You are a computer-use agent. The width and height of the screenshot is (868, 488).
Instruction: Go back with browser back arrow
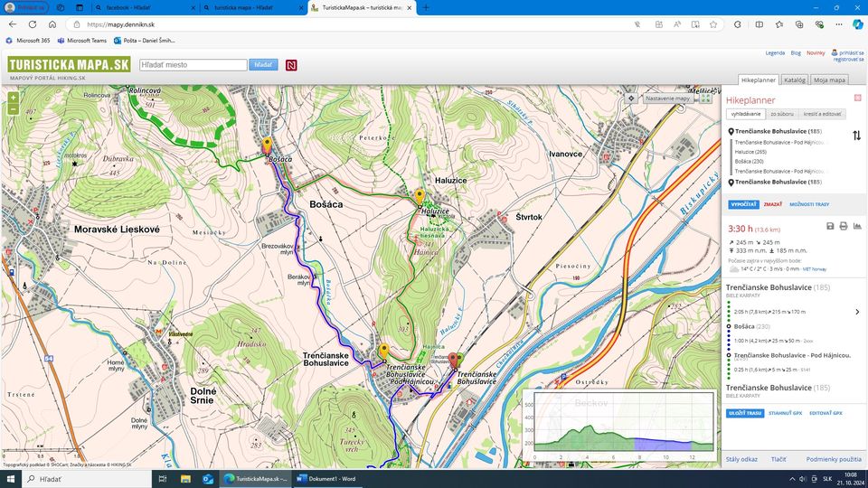13,24
